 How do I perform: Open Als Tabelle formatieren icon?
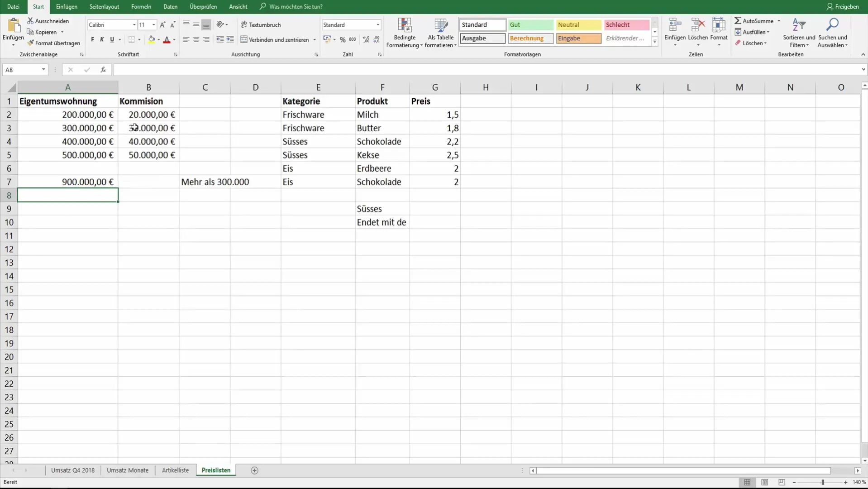pyautogui.click(x=441, y=25)
